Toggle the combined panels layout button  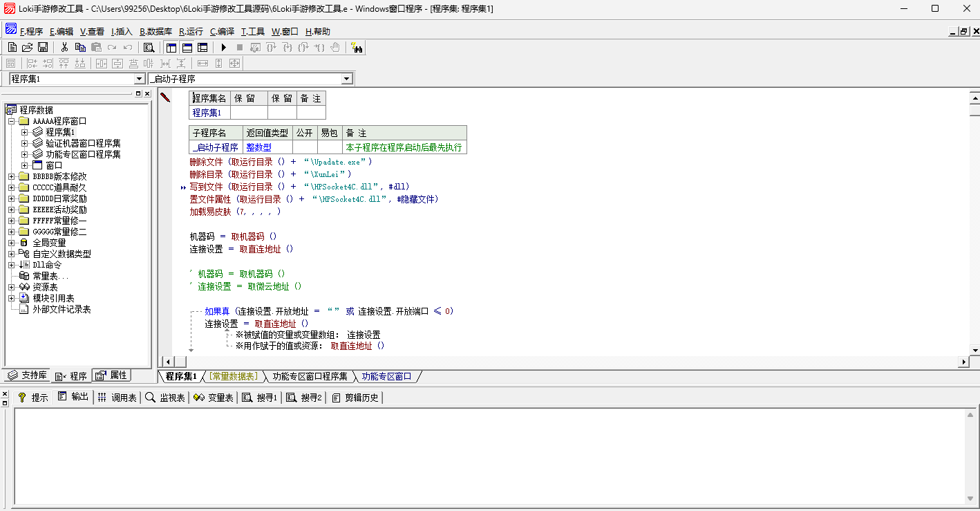click(x=202, y=47)
